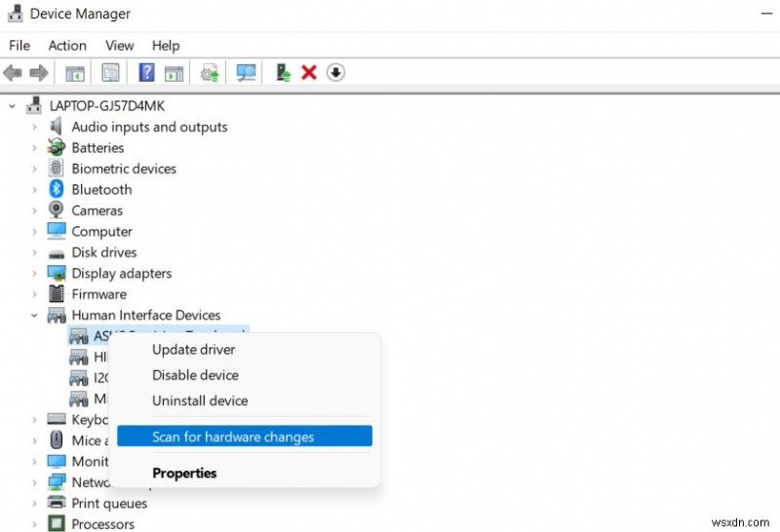Image resolution: width=780 pixels, height=532 pixels.
Task: Expand the Batteries category chevron
Action: point(34,148)
